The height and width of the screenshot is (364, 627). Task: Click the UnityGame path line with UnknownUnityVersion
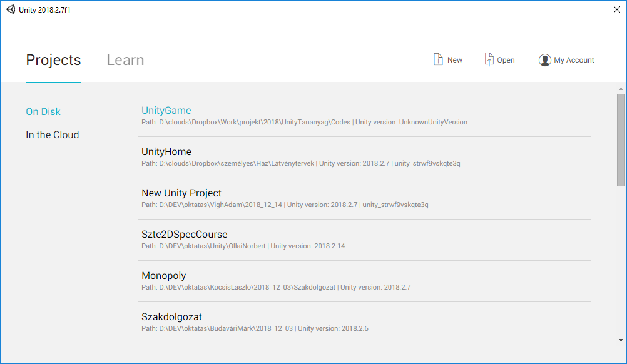tap(304, 122)
